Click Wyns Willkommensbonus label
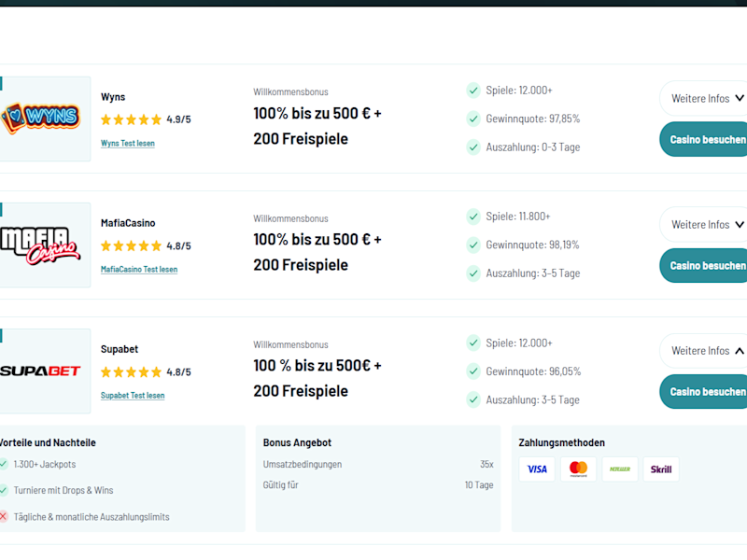This screenshot has height=560, width=747. pyautogui.click(x=290, y=91)
